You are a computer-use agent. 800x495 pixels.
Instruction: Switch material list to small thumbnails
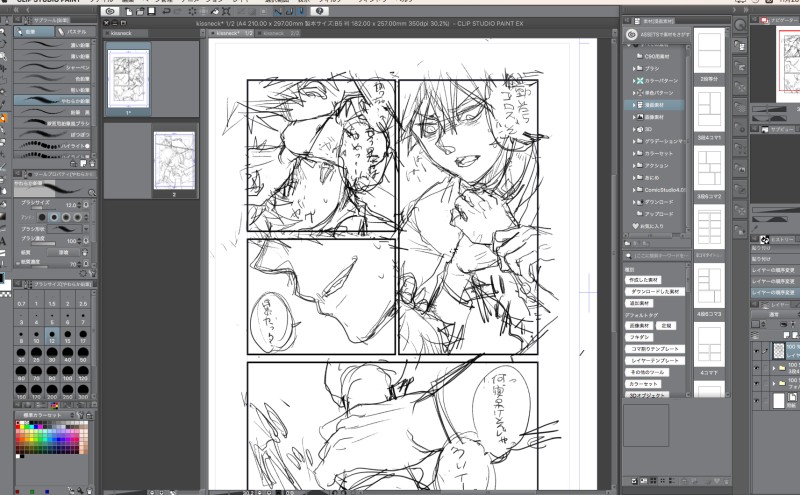point(663,481)
